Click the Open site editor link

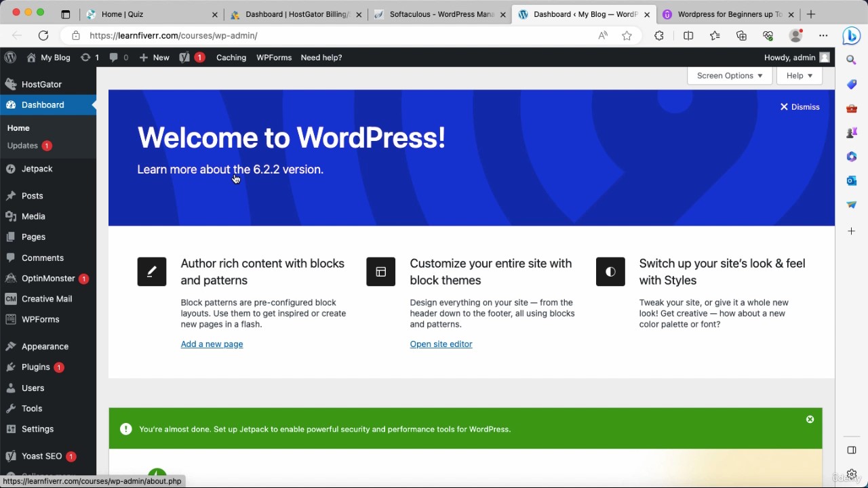(441, 344)
